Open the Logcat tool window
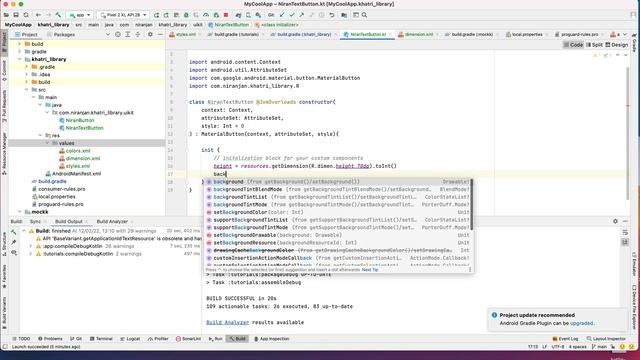This screenshot has width=640, height=360. [x=130, y=339]
